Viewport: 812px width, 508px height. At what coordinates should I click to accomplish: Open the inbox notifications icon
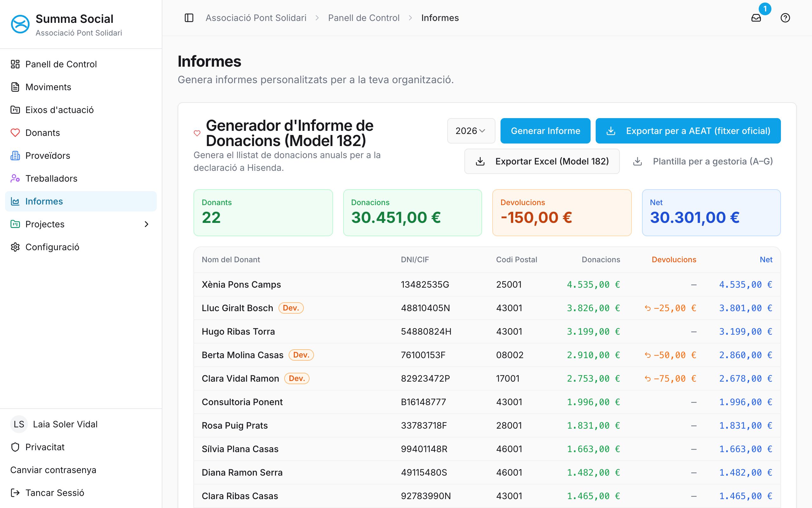click(756, 18)
